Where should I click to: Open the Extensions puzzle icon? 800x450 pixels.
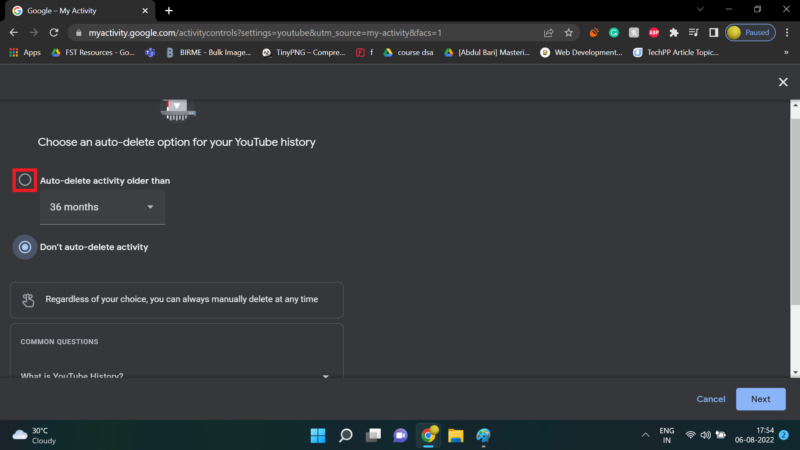[673, 33]
